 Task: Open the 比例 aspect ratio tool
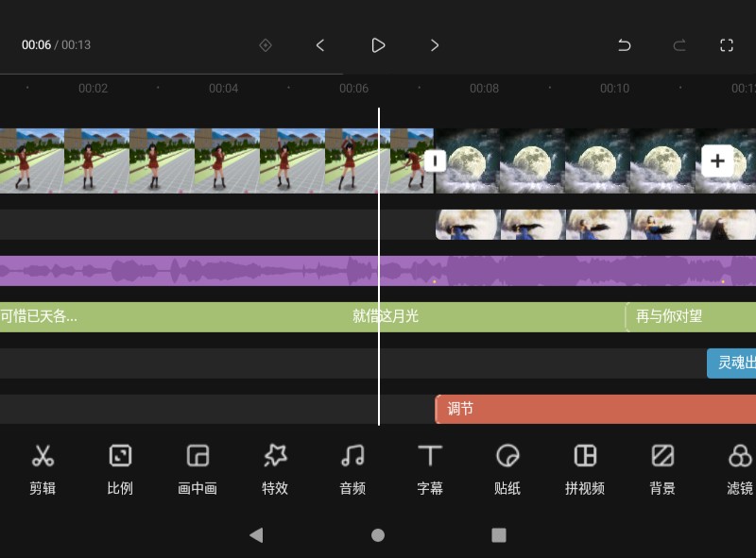point(120,469)
